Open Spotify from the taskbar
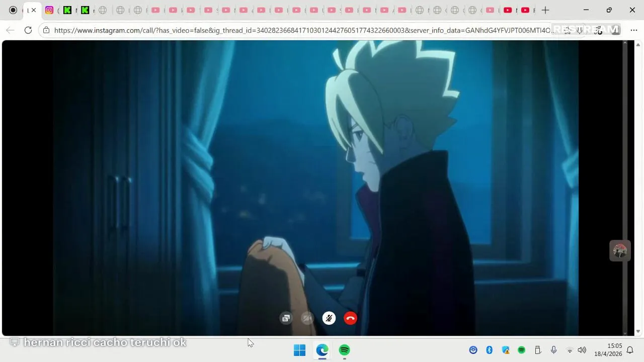Viewport: 644px width, 362px height. tap(344, 350)
